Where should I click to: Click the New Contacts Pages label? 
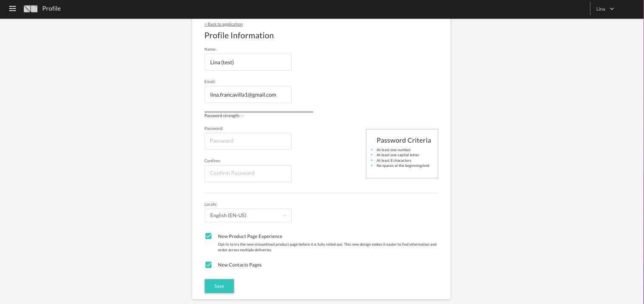(240, 265)
